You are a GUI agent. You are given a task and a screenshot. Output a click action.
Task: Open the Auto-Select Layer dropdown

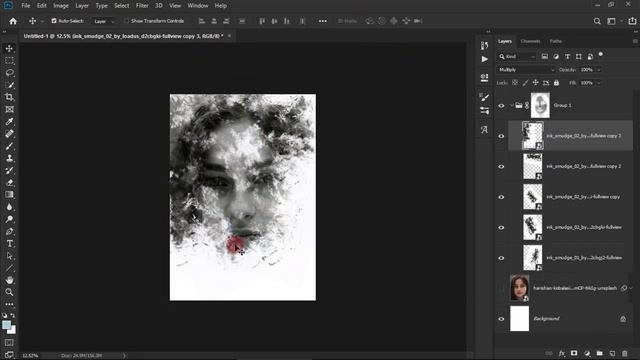point(104,21)
